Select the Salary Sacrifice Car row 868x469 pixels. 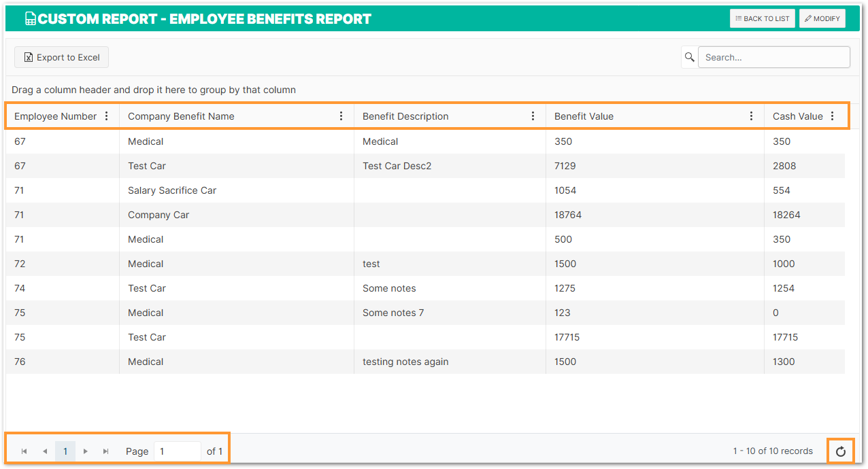425,190
